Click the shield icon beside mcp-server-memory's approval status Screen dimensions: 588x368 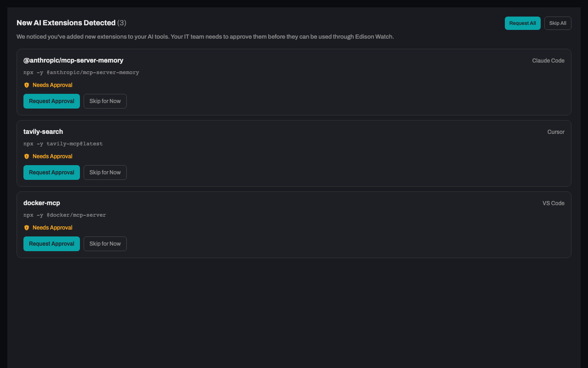(27, 85)
